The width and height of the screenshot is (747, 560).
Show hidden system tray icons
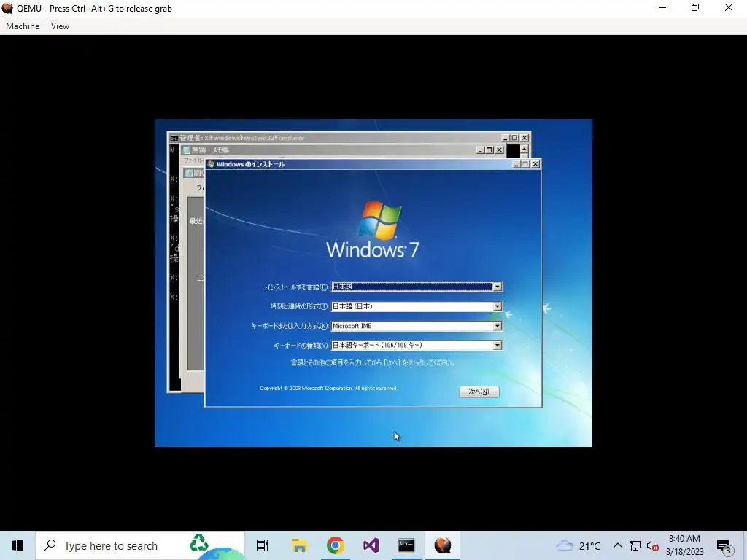coord(617,545)
